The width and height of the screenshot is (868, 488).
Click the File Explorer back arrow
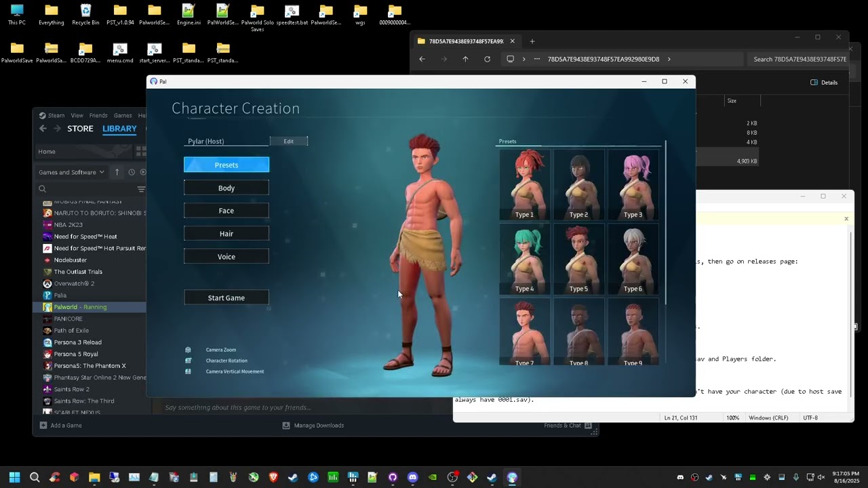coord(422,59)
